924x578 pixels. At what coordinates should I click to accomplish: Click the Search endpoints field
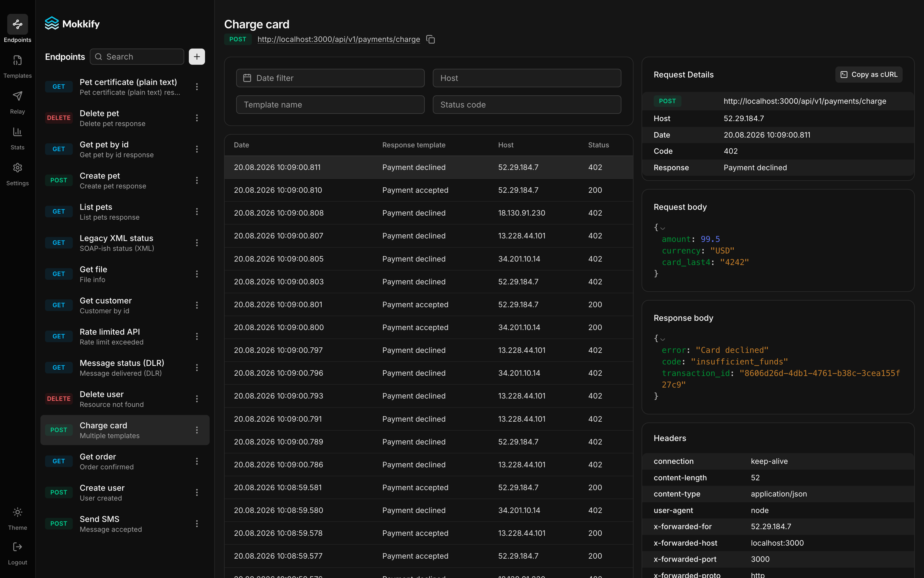coord(137,57)
